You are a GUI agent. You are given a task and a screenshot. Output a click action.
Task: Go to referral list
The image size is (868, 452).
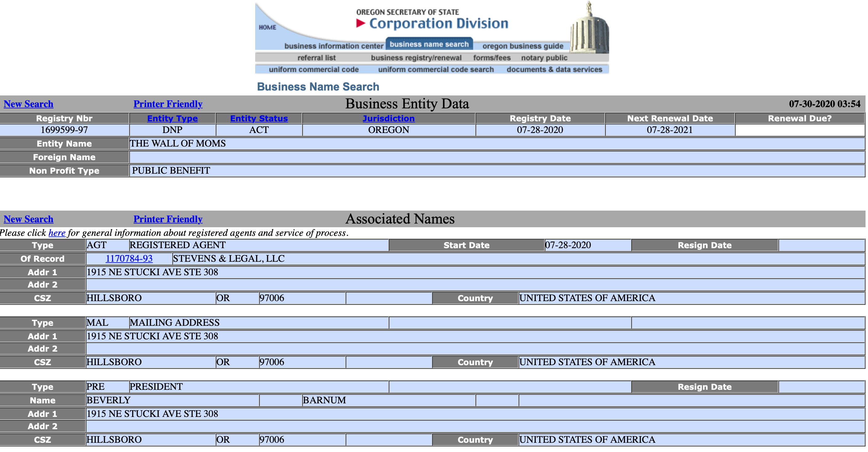coord(316,58)
